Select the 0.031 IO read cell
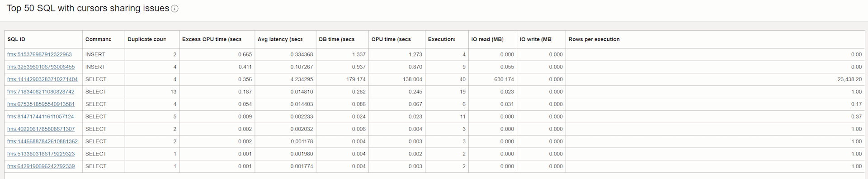The image size is (868, 179). click(493, 104)
